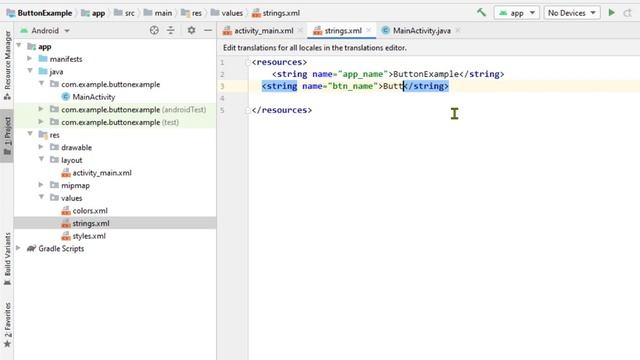Click res in breadcrumb bar
This screenshot has height=360, width=640.
[197, 13]
